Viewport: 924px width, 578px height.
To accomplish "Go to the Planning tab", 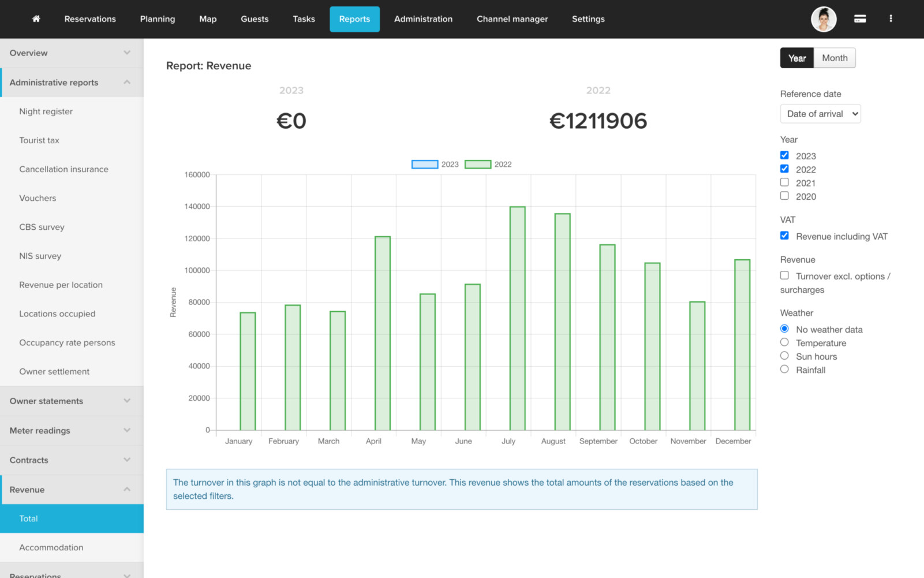I will point(157,19).
